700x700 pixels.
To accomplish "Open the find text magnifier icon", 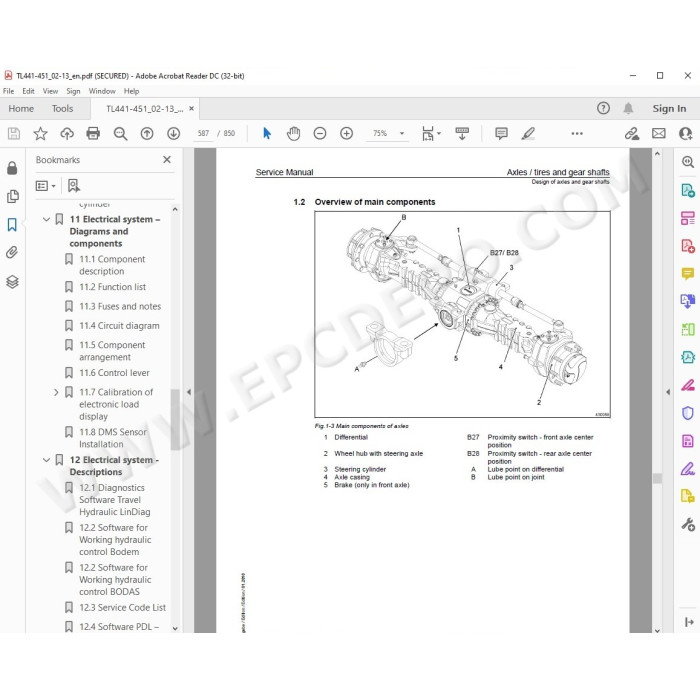I will pyautogui.click(x=120, y=133).
